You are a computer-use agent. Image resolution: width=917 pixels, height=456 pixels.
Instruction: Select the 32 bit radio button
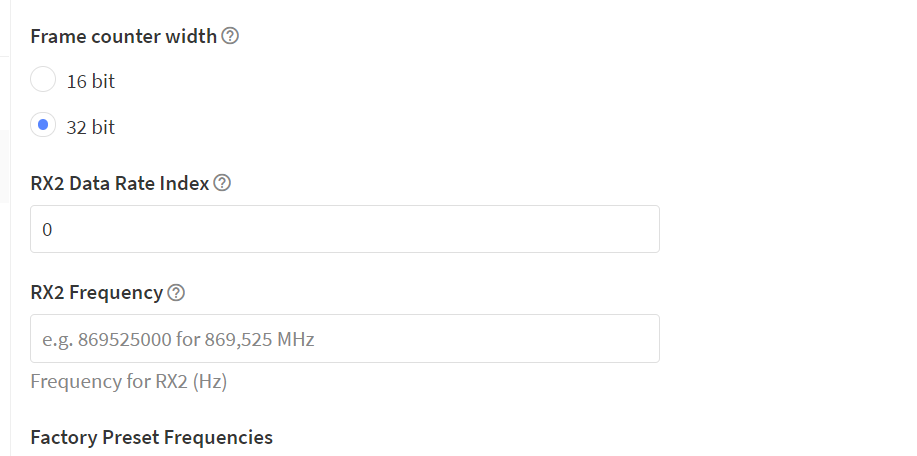43,125
